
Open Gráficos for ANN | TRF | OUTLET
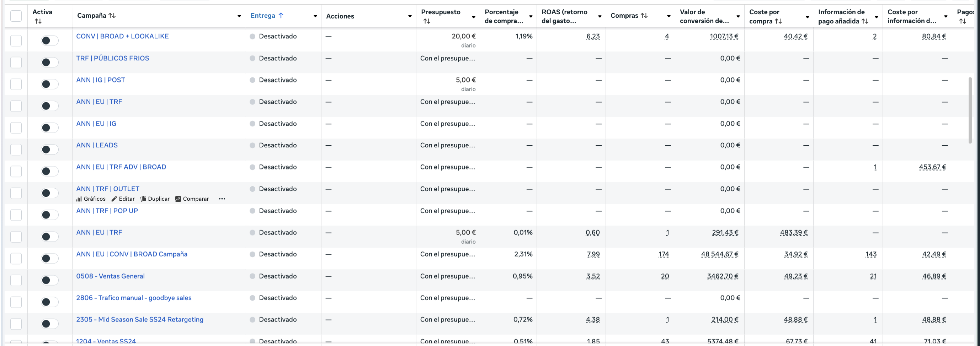(x=91, y=199)
